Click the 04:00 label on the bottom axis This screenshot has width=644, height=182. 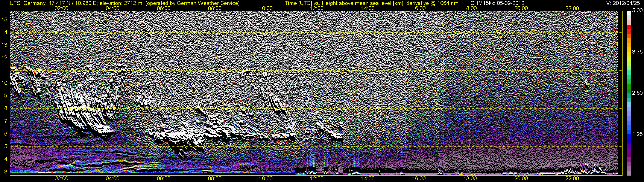112,179
